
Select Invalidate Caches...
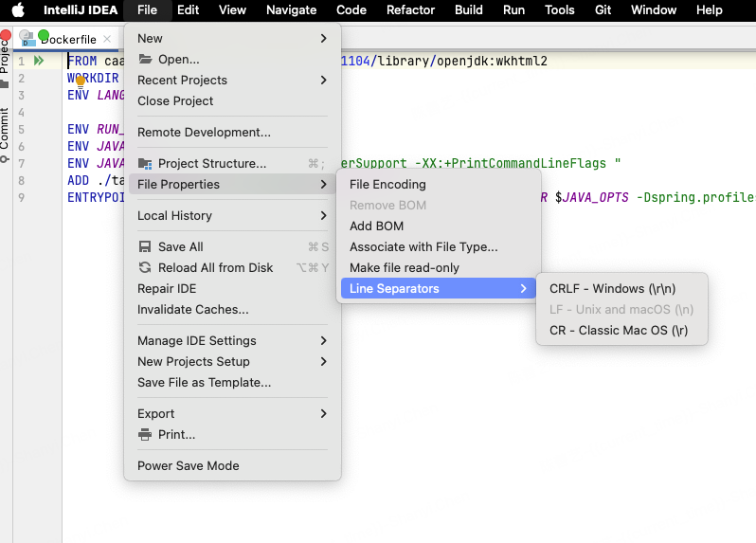[232, 309]
